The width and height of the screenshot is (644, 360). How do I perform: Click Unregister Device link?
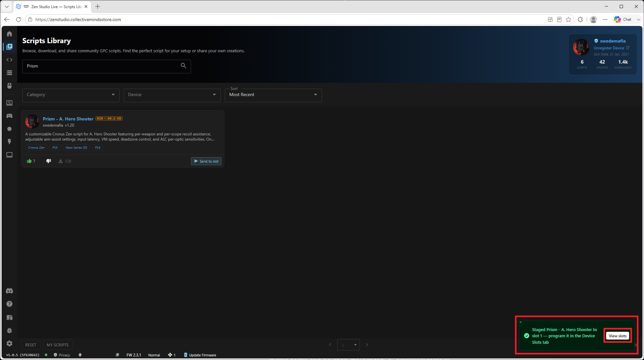(x=609, y=48)
